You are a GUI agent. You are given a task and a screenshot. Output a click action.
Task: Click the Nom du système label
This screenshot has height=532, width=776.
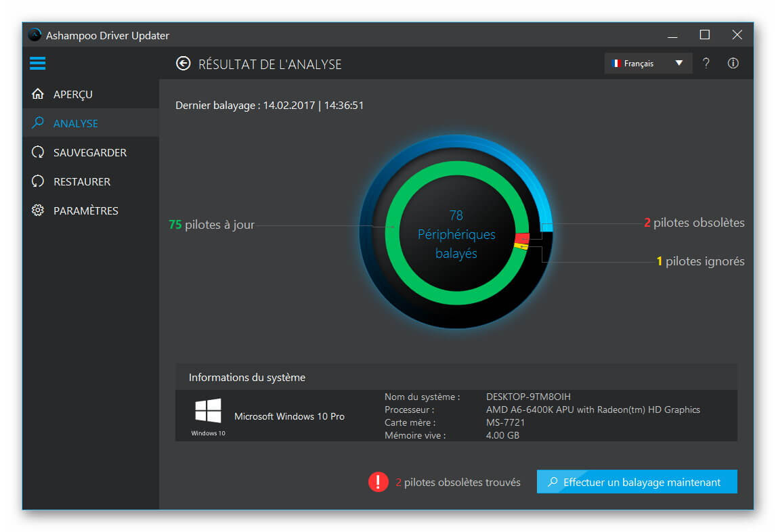(422, 397)
